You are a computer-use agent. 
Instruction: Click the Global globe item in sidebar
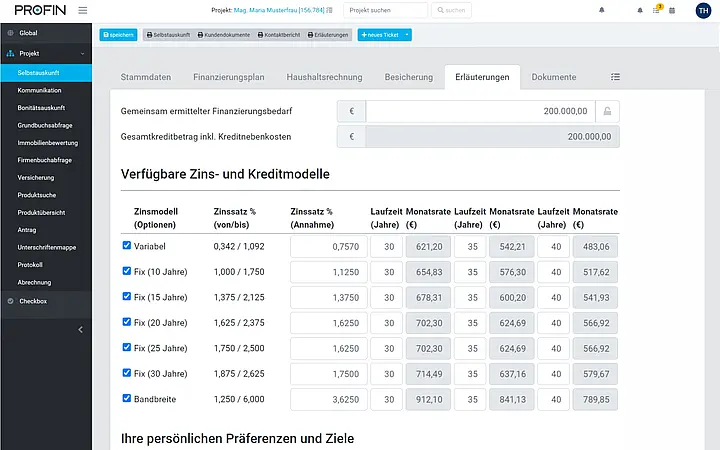tap(46, 33)
